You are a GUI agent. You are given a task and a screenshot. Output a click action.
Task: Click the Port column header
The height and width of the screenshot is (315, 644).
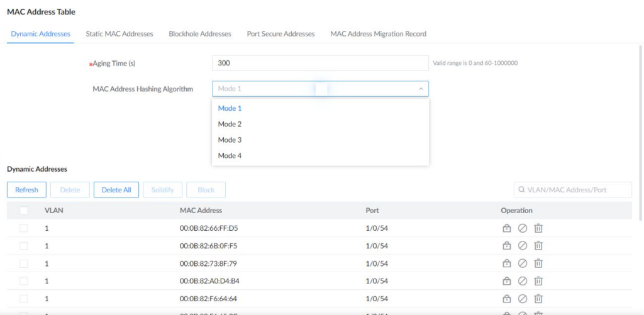[372, 210]
